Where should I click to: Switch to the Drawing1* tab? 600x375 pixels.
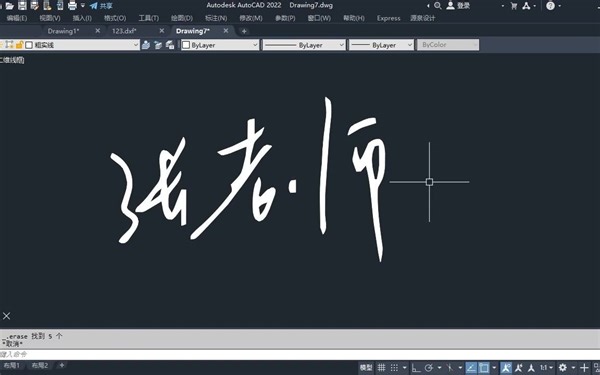click(63, 31)
